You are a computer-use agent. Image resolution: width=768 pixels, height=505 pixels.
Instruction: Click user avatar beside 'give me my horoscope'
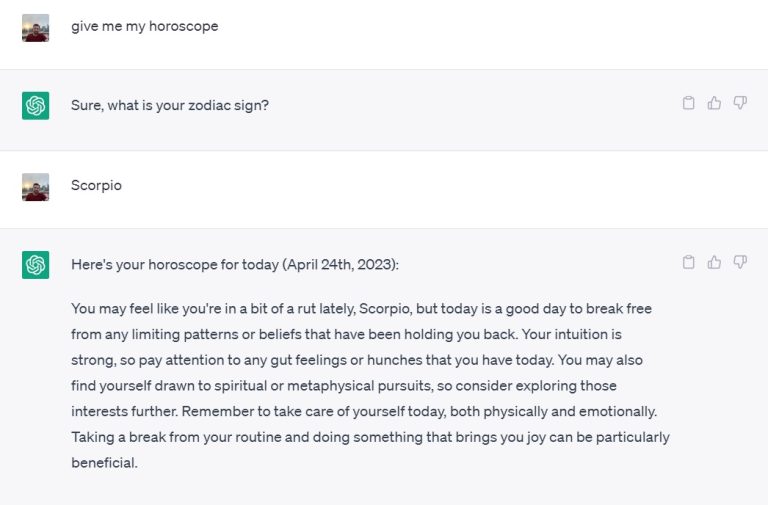(35, 28)
